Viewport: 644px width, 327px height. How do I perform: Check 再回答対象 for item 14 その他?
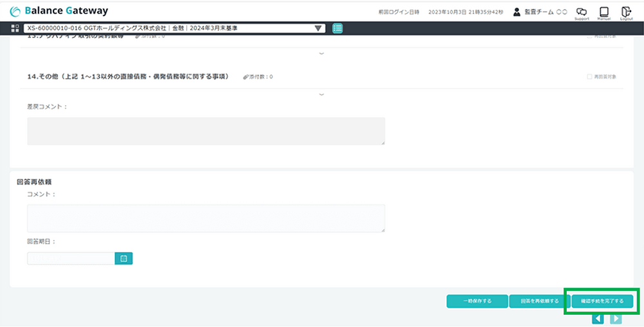(x=589, y=77)
